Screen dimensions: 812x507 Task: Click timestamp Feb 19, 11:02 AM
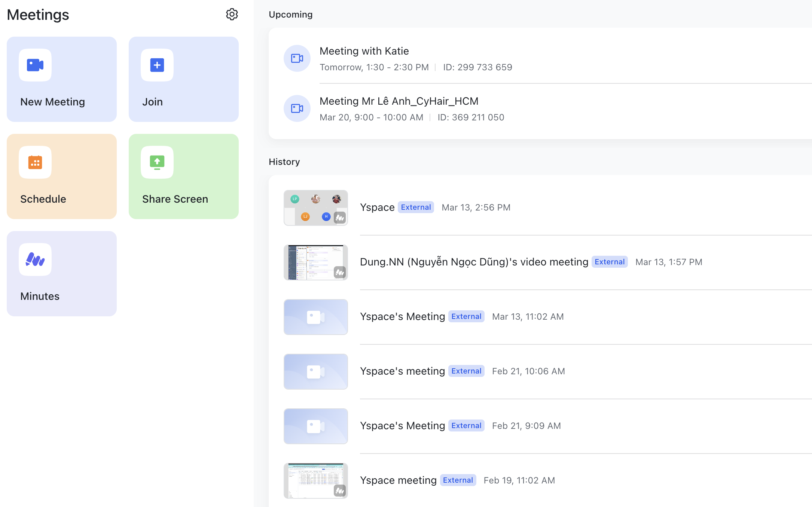[519, 480]
